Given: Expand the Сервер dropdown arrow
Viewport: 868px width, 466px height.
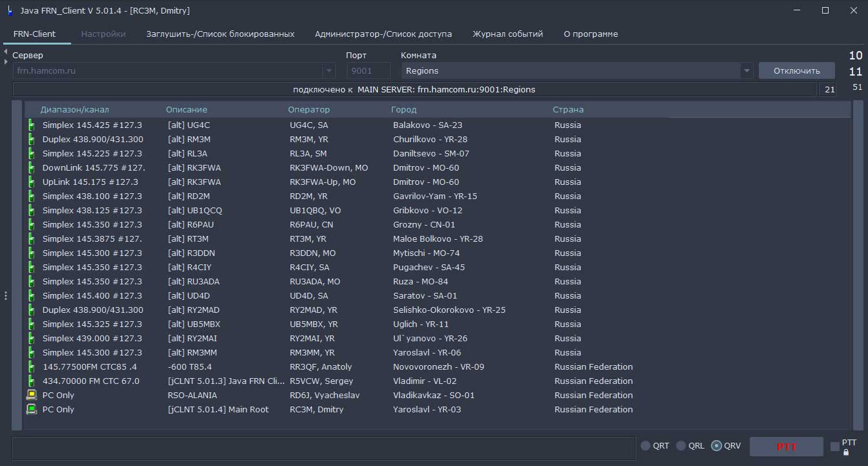Looking at the screenshot, I should pos(329,71).
